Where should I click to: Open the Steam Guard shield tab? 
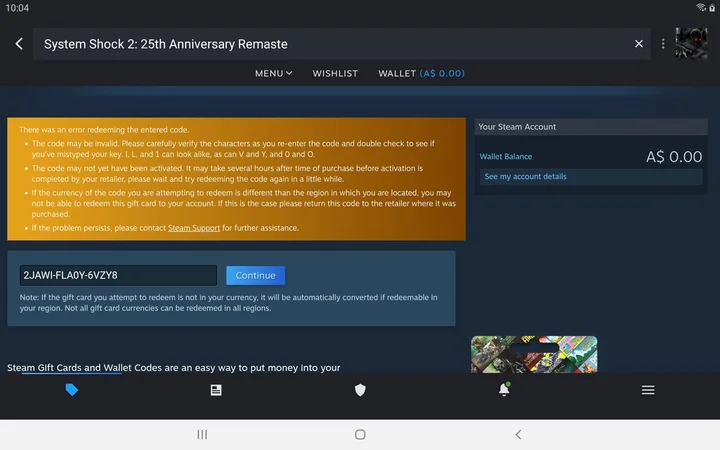(x=360, y=390)
